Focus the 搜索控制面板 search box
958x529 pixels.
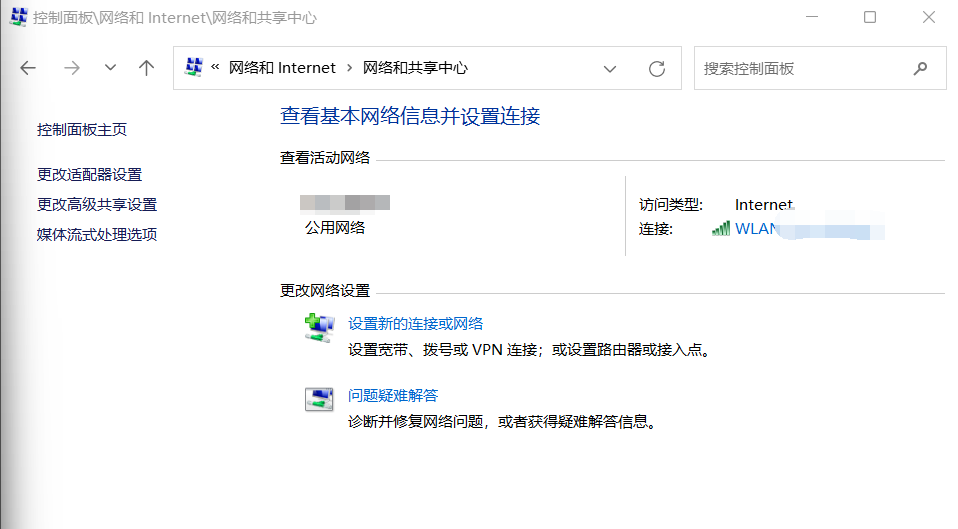tap(800, 69)
